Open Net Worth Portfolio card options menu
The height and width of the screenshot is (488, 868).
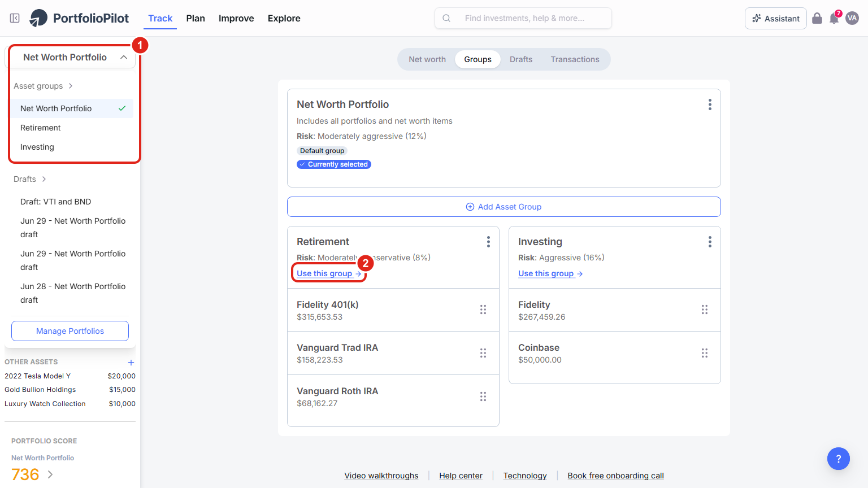point(710,104)
